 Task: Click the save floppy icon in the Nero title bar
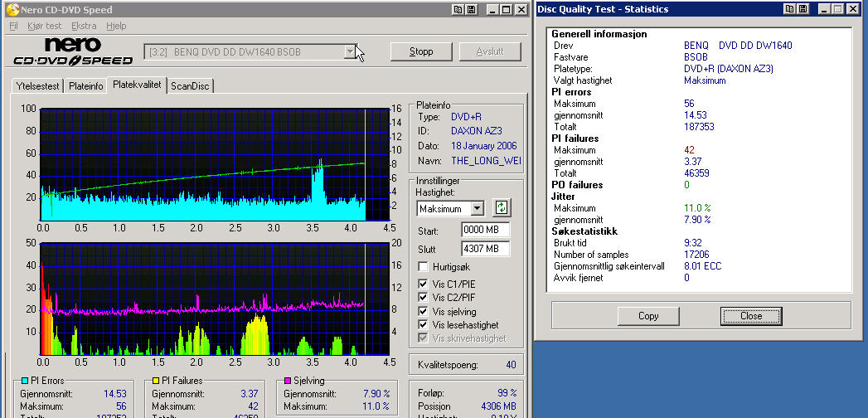pyautogui.click(x=471, y=9)
